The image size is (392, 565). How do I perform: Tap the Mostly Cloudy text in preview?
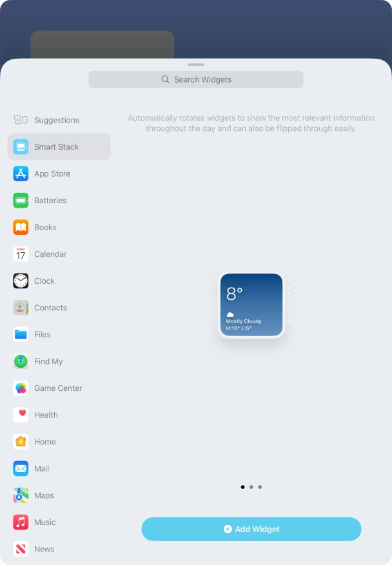[x=244, y=321]
